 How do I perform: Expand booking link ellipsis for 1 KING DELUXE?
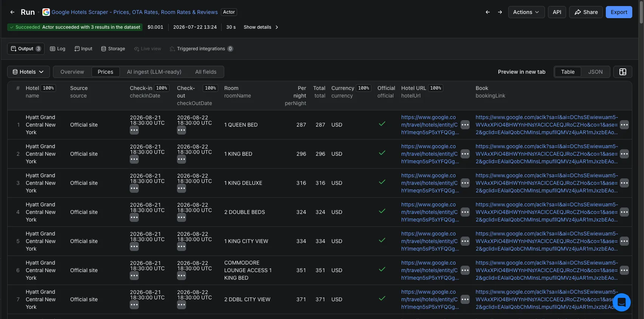(624, 183)
